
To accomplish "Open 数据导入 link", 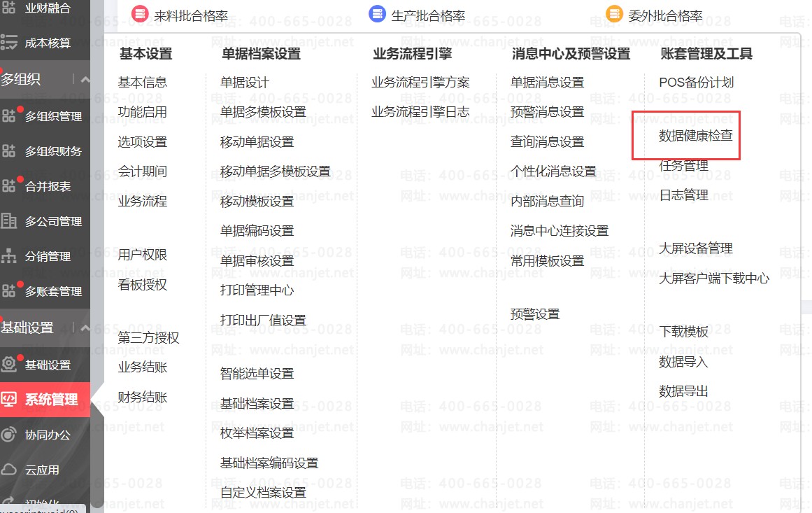I will click(683, 362).
